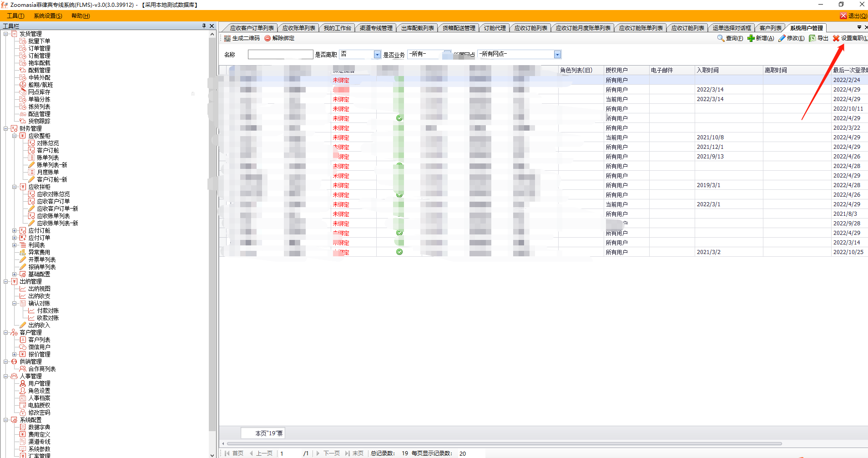Click the red X 设置离职 icon
The width and height of the screenshot is (868, 458).
pos(836,38)
